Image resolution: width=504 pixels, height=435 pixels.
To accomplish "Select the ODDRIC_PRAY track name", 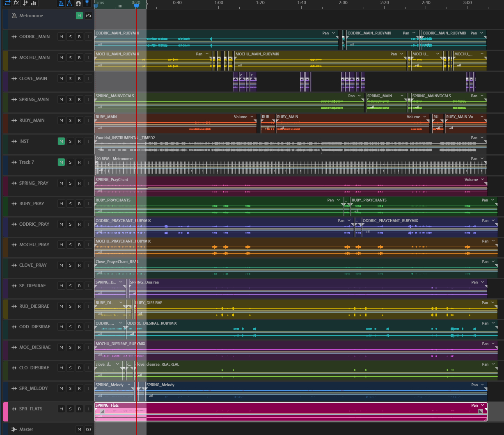I will (x=34, y=224).
